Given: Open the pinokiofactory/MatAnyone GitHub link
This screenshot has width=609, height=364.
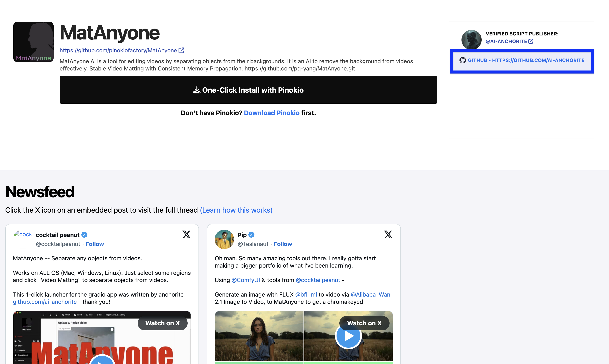Looking at the screenshot, I should coord(118,51).
